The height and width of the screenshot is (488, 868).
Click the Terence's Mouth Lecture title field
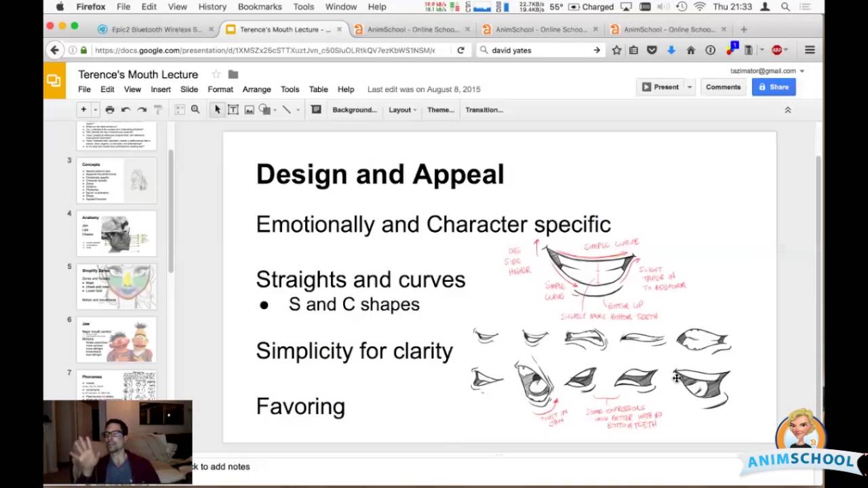(x=138, y=75)
